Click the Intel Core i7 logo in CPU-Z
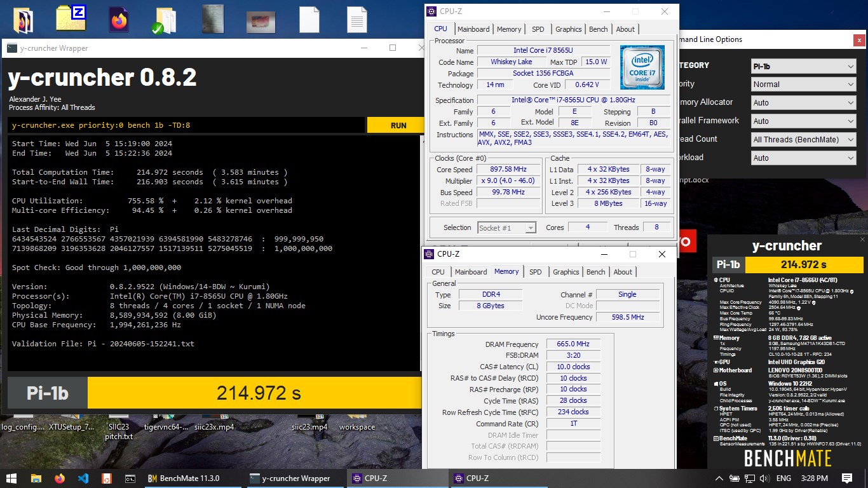Viewport: 868px width, 488px height. tap(642, 67)
